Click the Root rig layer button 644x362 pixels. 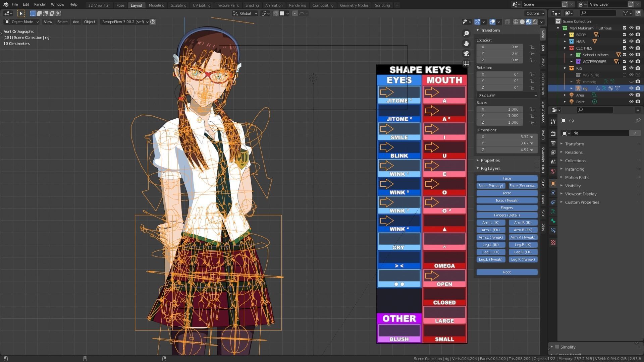(x=507, y=272)
